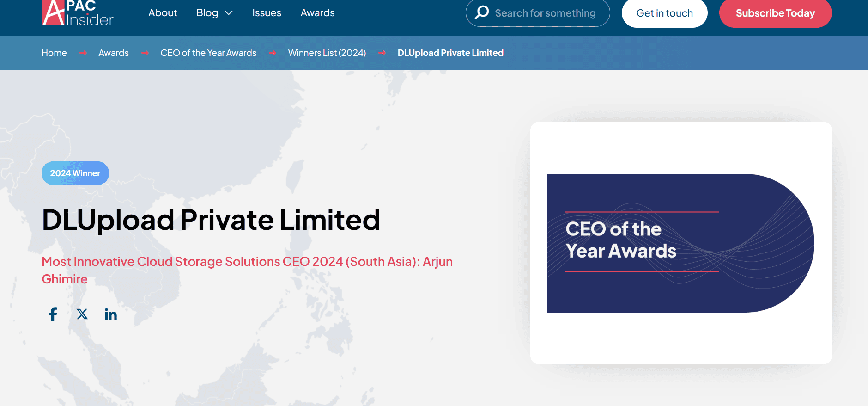868x406 pixels.
Task: Go to Home breadcrumb
Action: 54,53
